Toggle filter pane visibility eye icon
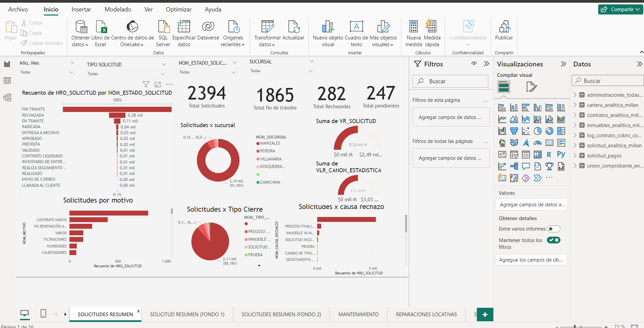 (x=474, y=64)
